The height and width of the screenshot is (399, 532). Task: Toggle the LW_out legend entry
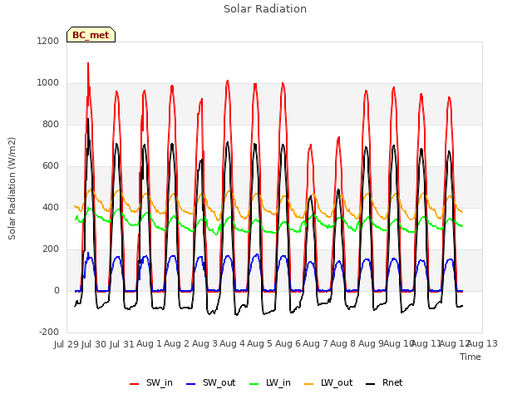328,382
